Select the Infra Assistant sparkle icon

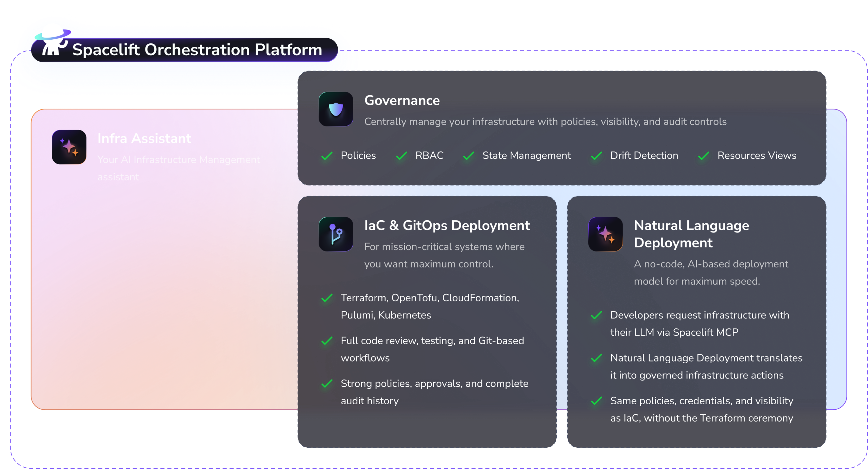point(69,147)
